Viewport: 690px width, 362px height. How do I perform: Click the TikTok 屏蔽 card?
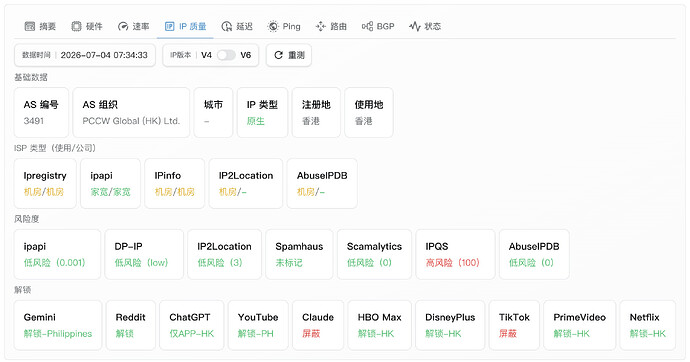[x=514, y=325]
